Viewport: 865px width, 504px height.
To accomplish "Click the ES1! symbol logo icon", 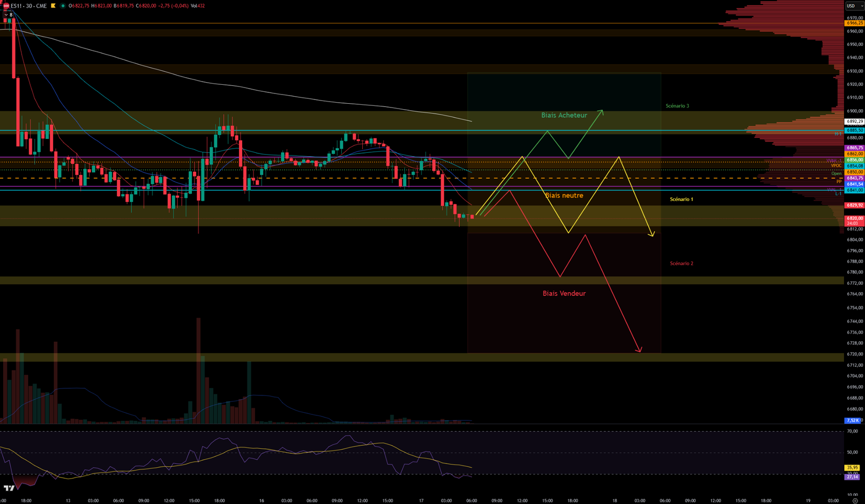I will click(6, 6).
